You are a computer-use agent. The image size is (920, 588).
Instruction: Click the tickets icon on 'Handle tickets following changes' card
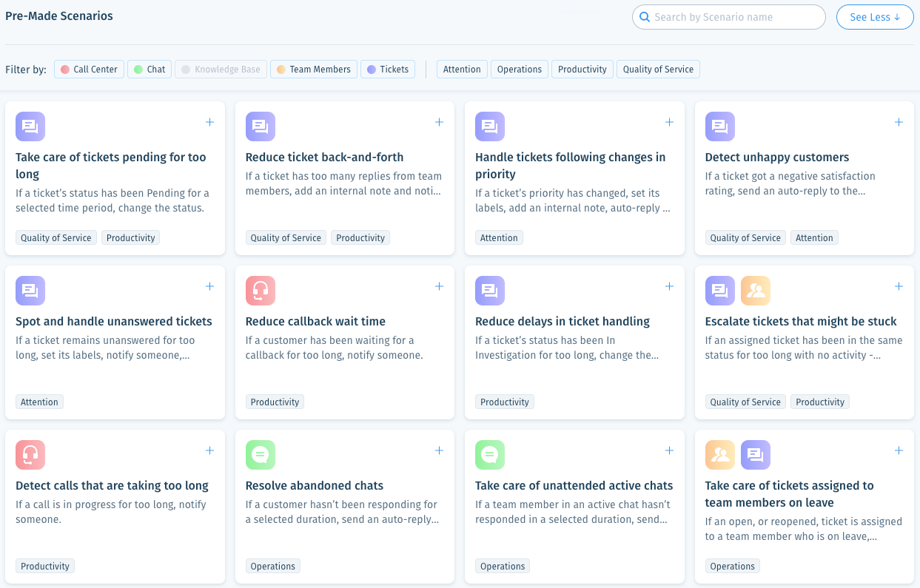tap(490, 126)
